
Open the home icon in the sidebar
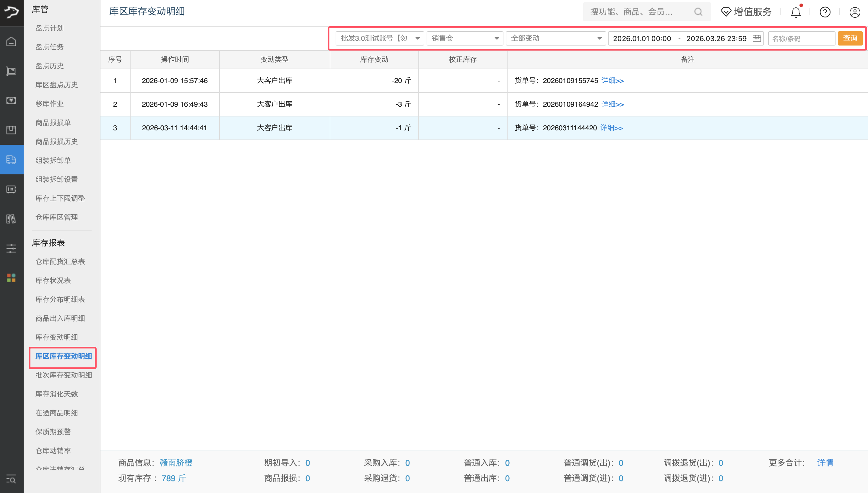coord(12,41)
